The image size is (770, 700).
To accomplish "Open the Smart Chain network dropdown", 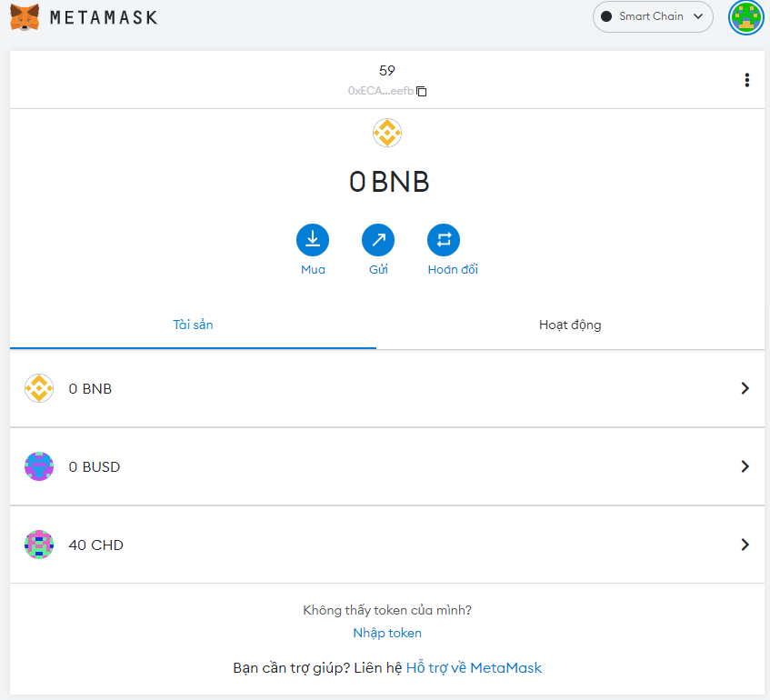I will click(x=653, y=16).
